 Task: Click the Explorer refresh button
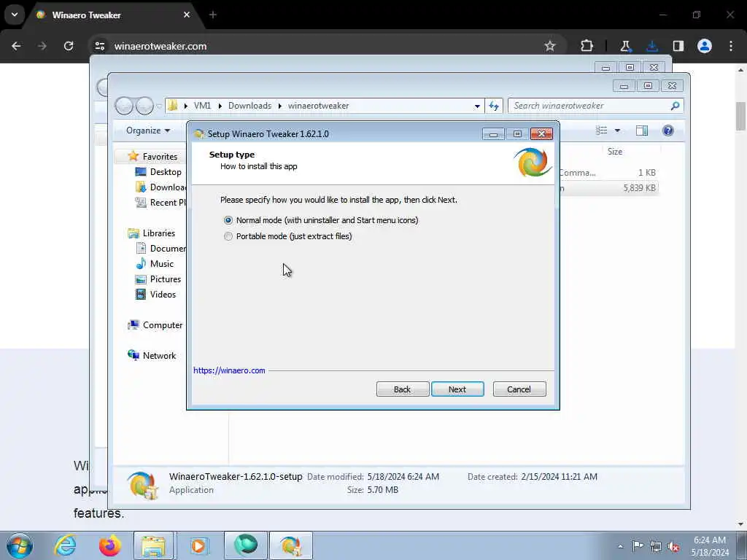click(x=494, y=106)
